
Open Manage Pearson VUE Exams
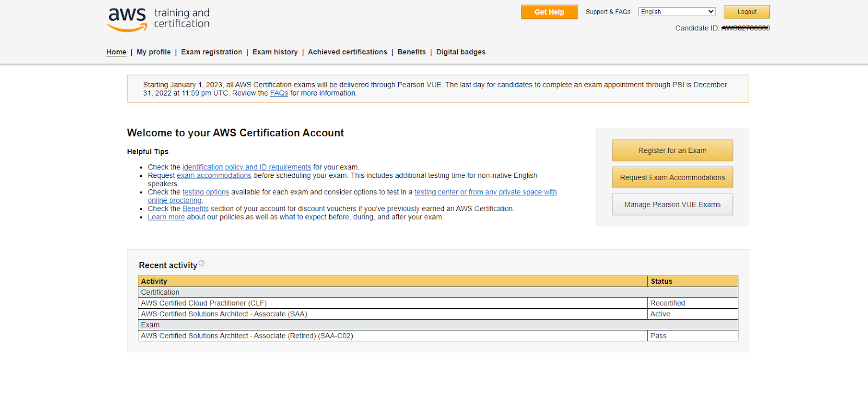coord(672,205)
